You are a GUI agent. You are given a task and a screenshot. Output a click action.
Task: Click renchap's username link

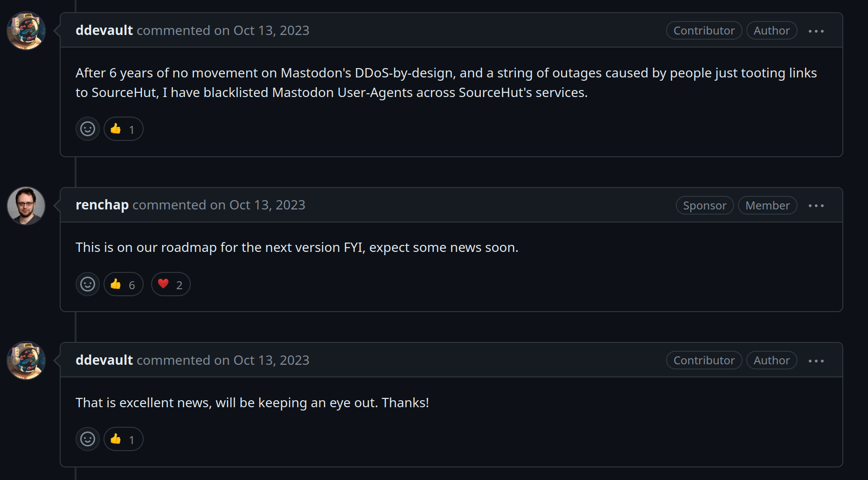tap(102, 205)
